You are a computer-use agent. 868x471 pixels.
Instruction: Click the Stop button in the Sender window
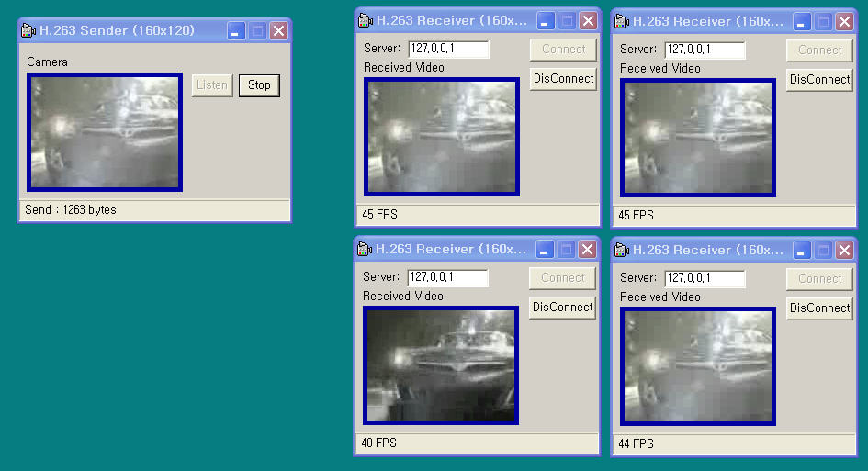(x=259, y=85)
